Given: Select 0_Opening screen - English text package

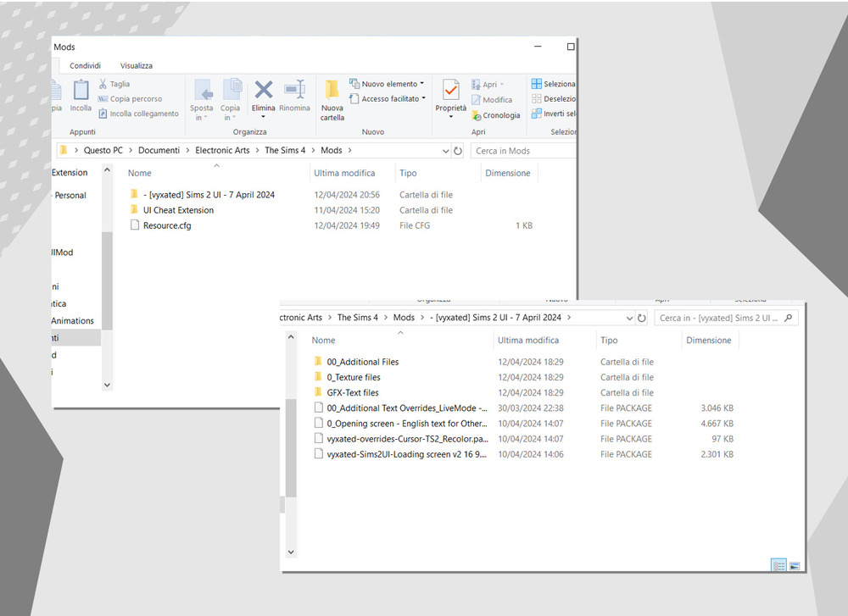Looking at the screenshot, I should click(407, 424).
